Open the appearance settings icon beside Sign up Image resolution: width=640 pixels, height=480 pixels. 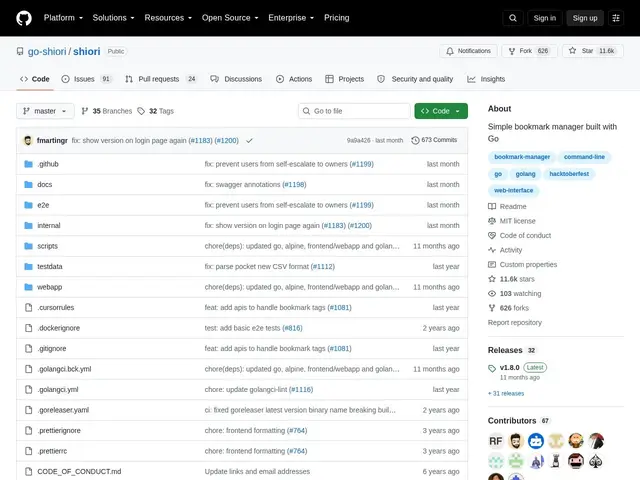click(x=616, y=18)
